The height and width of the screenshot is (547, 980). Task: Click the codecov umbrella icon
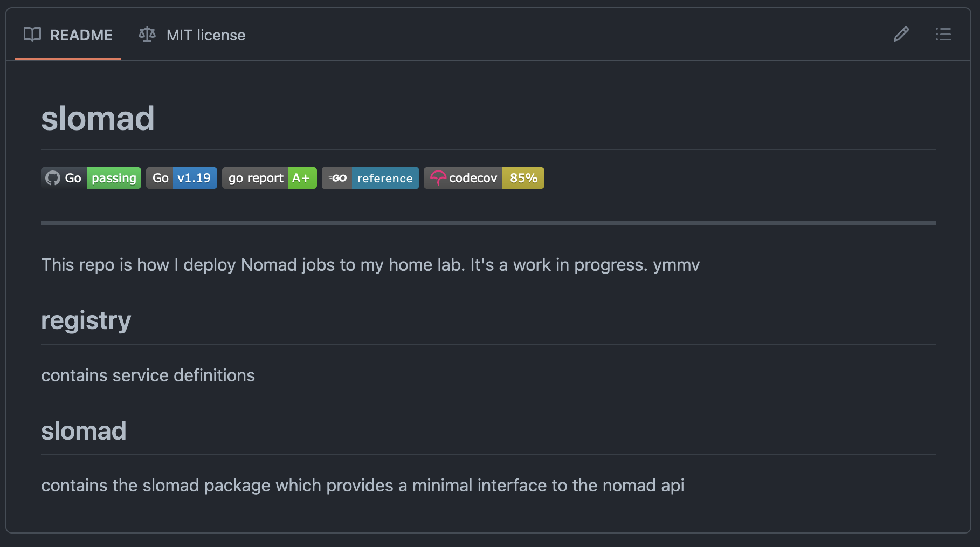438,178
